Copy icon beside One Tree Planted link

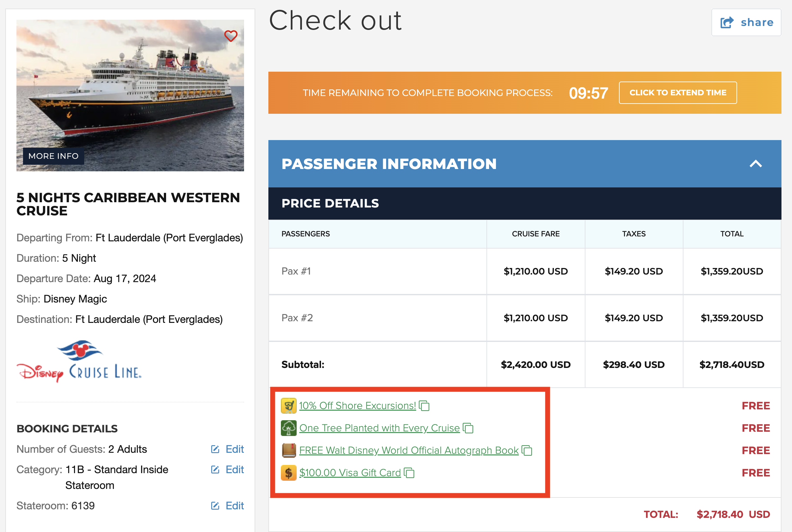click(x=468, y=428)
